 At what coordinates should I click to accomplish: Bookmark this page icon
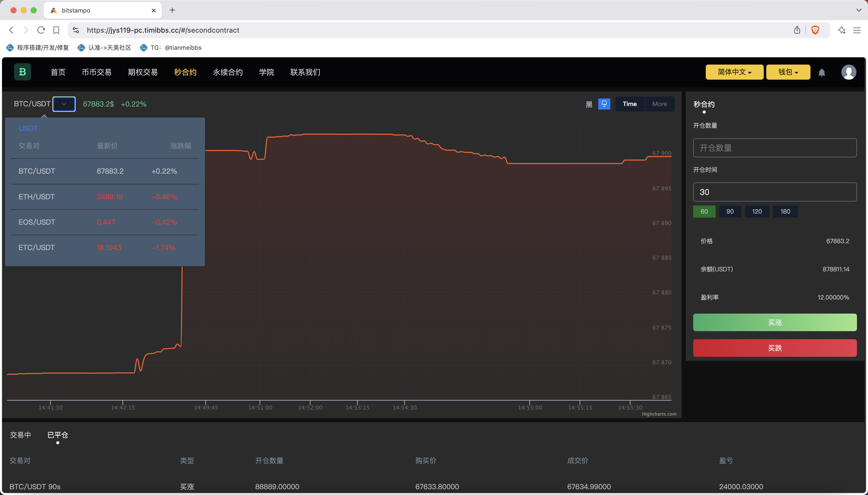[x=57, y=30]
